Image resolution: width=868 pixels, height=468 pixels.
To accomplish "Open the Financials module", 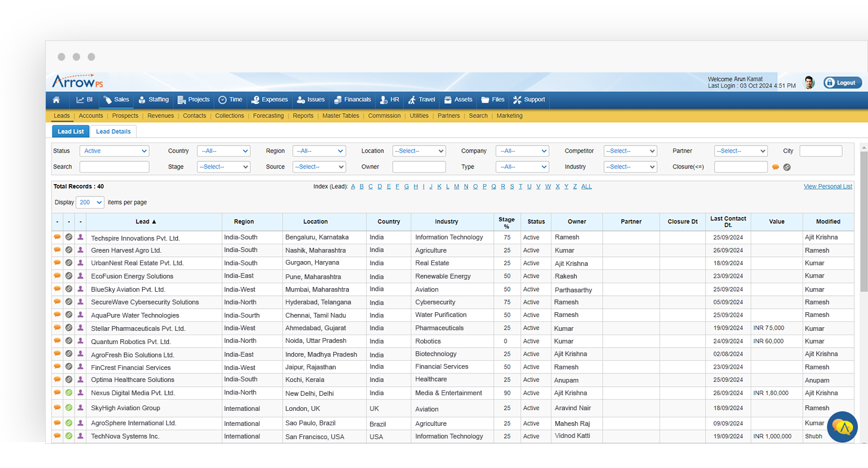I will click(x=352, y=100).
